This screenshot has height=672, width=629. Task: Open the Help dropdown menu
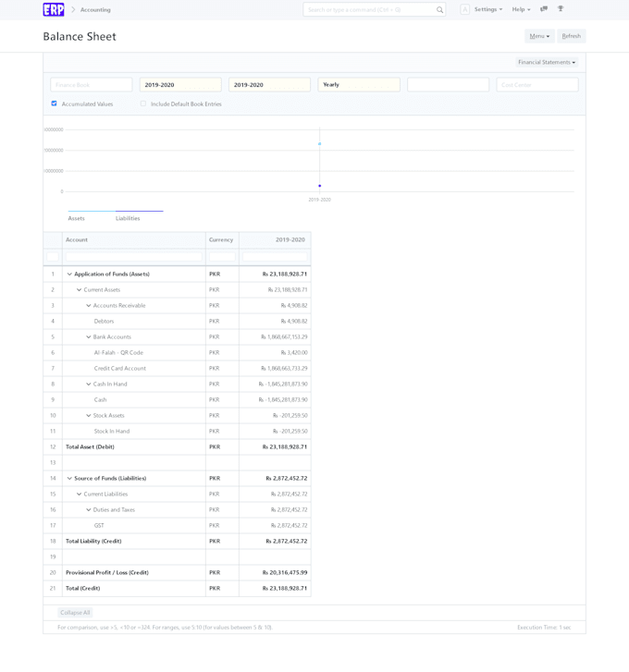pos(521,9)
